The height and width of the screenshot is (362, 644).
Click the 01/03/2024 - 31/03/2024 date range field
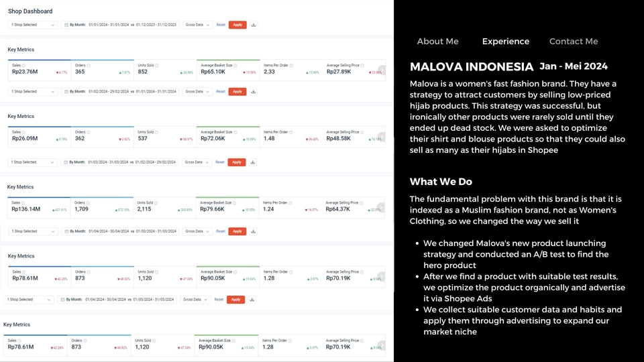(110, 162)
